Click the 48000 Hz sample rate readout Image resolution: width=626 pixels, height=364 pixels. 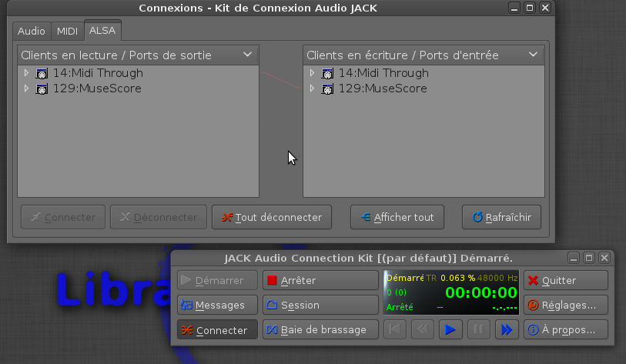(497, 278)
